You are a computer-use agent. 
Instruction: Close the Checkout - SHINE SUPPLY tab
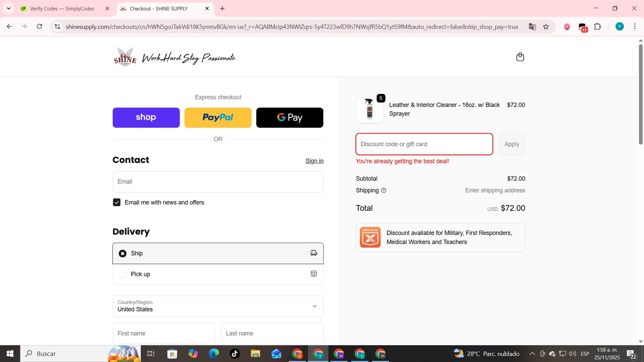(207, 9)
